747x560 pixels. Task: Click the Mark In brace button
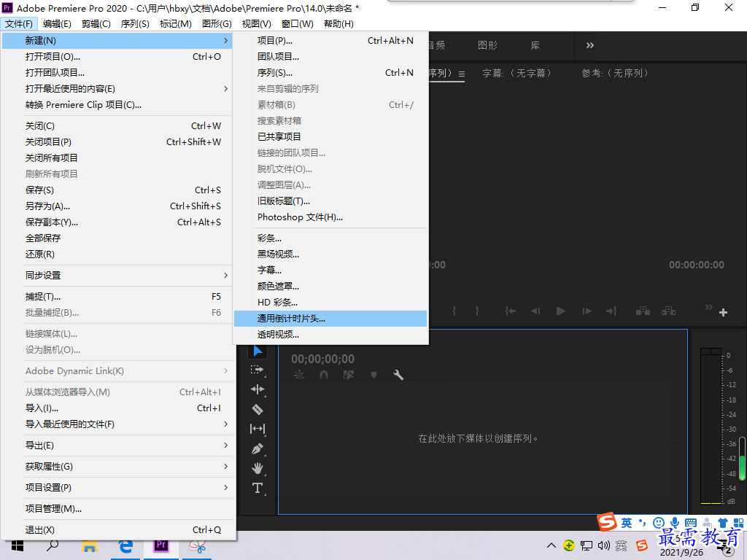[x=454, y=311]
